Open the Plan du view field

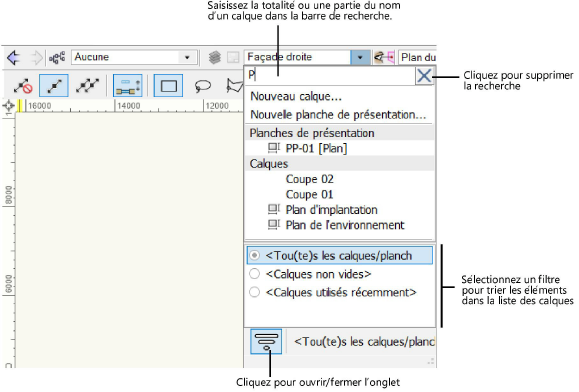417,57
